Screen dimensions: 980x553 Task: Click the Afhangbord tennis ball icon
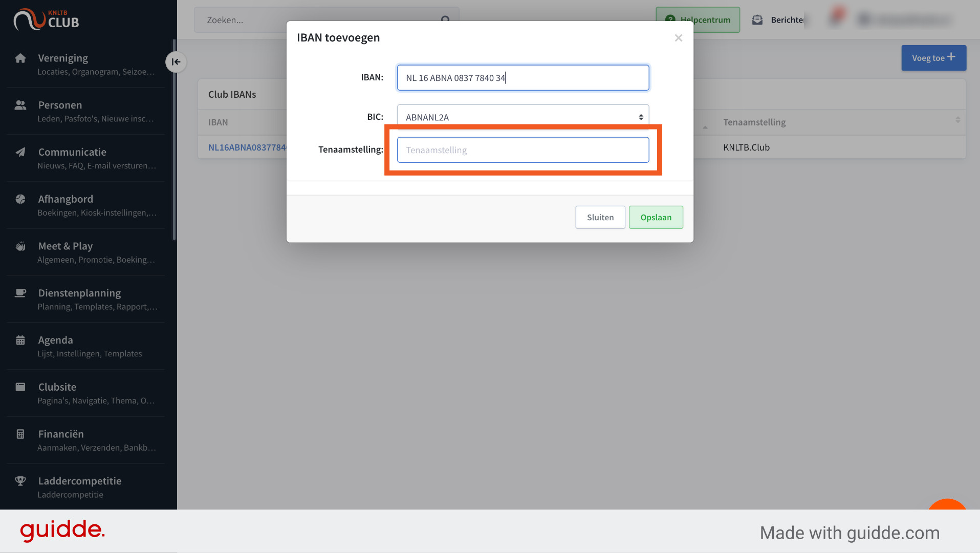[20, 199]
